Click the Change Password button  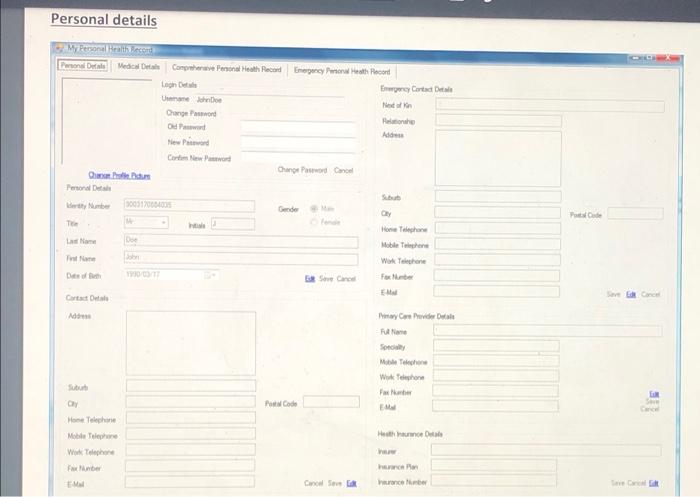point(302,170)
